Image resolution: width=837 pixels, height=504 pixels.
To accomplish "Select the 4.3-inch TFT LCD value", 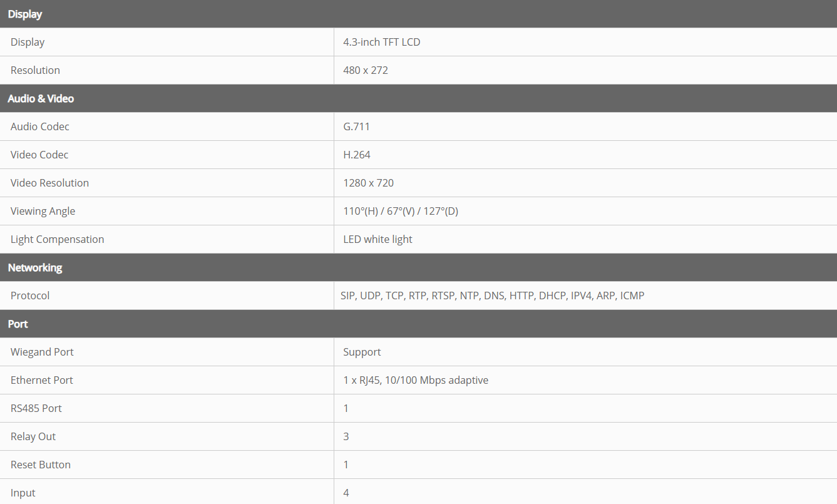I will tap(381, 43).
